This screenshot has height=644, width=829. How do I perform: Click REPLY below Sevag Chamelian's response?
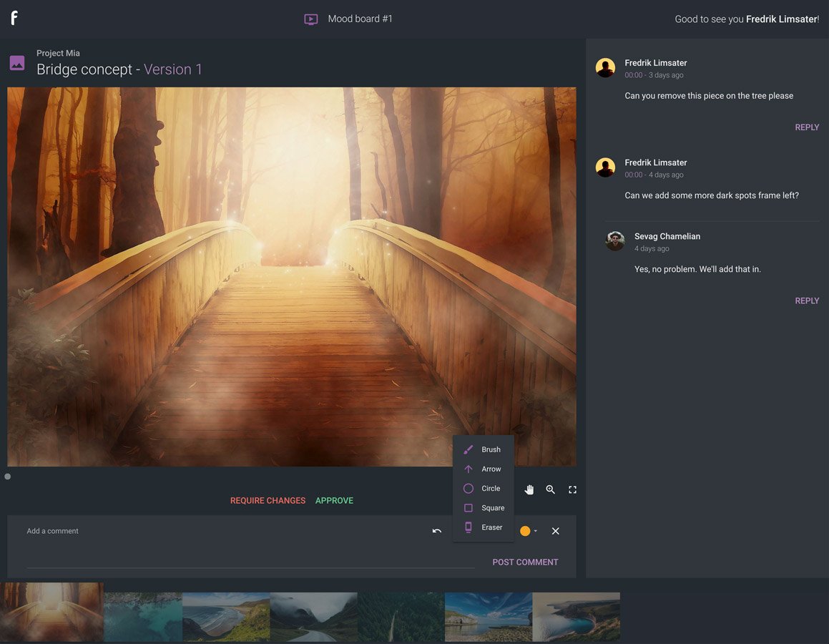[x=807, y=301]
